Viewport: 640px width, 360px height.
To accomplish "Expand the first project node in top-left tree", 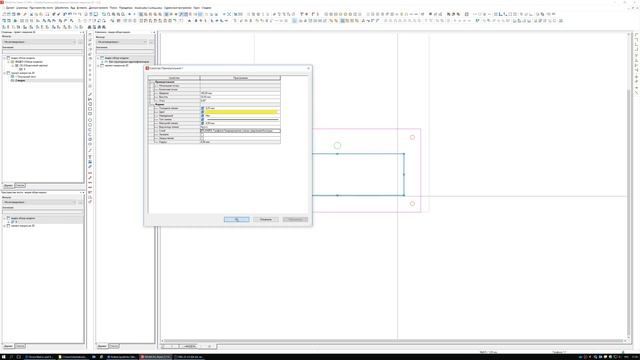I will [x=4, y=58].
